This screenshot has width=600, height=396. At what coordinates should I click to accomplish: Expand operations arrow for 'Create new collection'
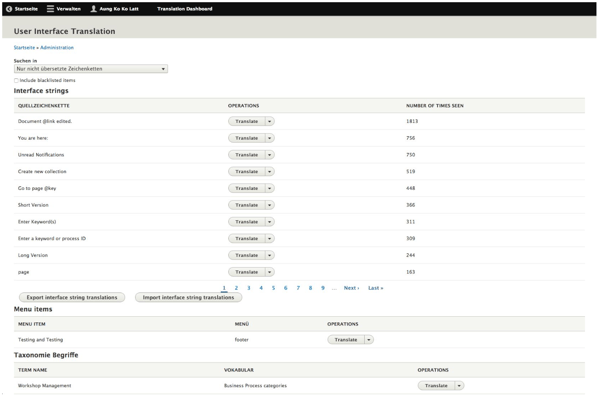[x=269, y=171]
